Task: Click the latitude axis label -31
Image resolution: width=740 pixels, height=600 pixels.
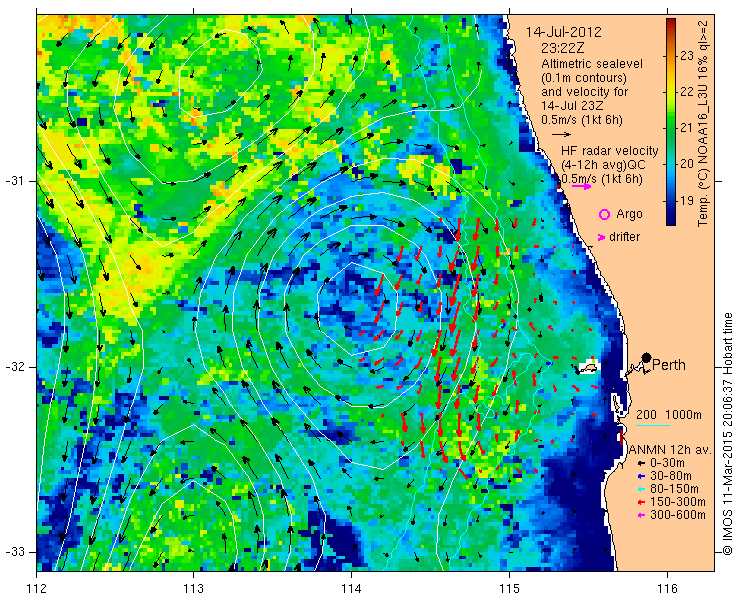Action: (x=15, y=181)
